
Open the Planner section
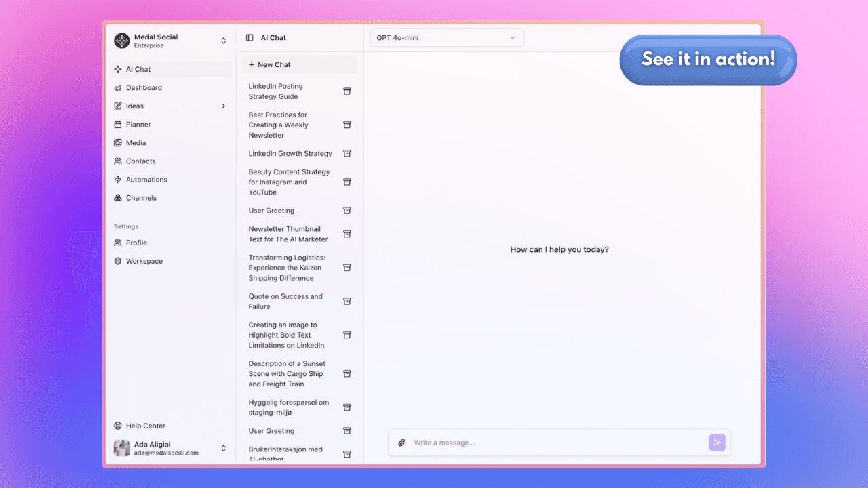click(x=138, y=125)
